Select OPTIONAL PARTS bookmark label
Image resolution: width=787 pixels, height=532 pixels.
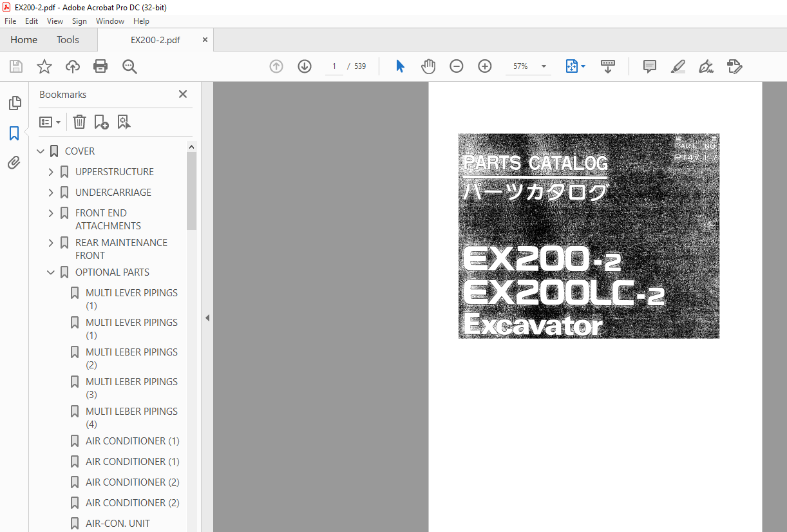[x=112, y=272]
